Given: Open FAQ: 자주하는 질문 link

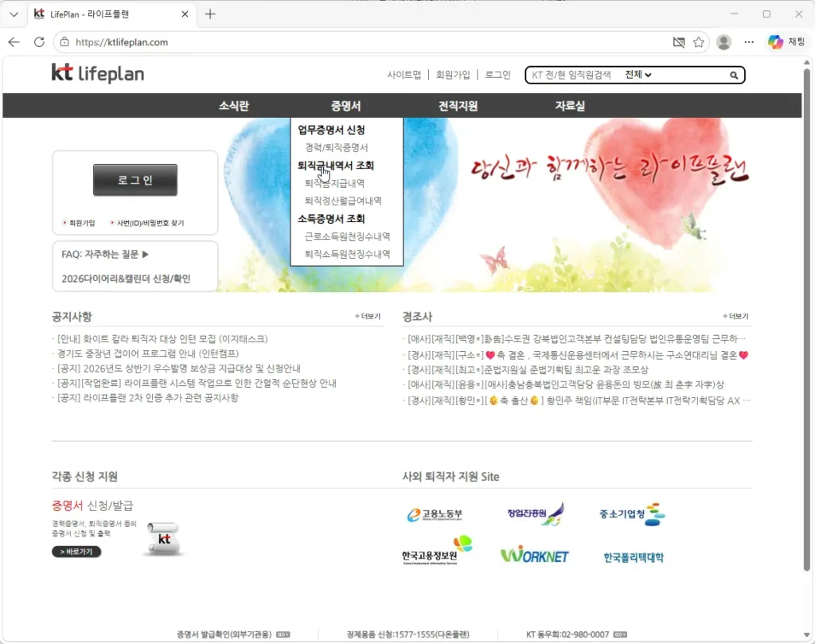Looking at the screenshot, I should pos(105,254).
